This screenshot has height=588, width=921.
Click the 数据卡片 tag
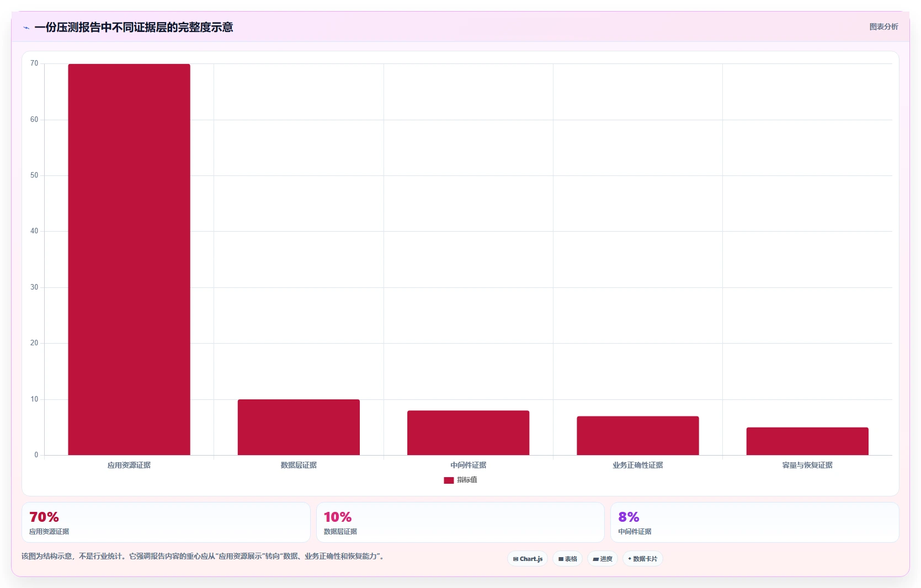[643, 559]
